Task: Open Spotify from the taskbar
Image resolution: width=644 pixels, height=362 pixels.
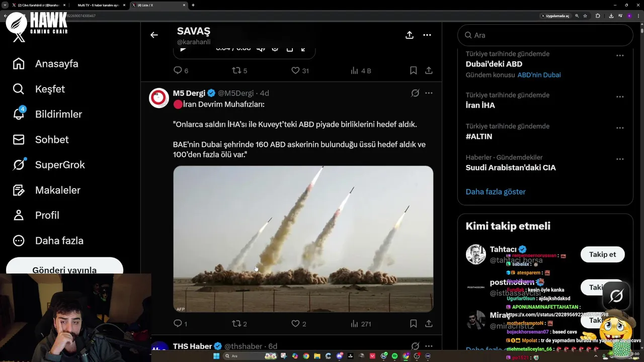Action: pos(394,356)
